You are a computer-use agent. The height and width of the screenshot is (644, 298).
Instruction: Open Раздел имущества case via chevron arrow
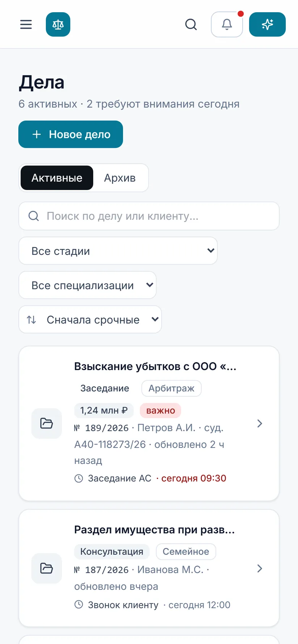[260, 568]
